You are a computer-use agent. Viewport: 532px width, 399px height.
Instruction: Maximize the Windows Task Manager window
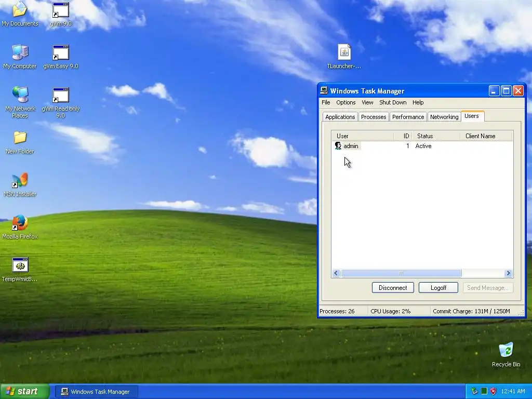pos(506,90)
